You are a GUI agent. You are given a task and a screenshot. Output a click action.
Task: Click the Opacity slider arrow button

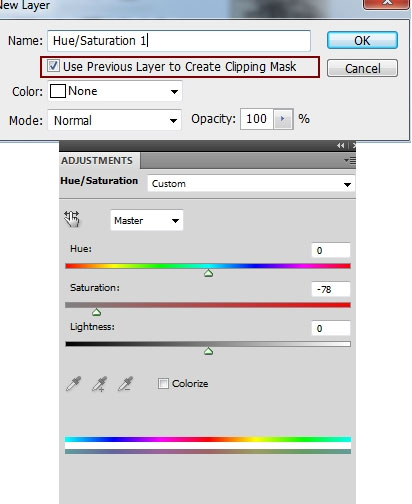pyautogui.click(x=283, y=119)
